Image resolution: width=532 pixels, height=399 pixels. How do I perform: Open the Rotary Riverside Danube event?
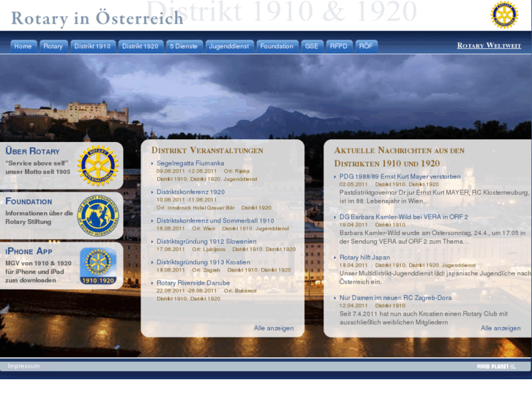click(193, 283)
